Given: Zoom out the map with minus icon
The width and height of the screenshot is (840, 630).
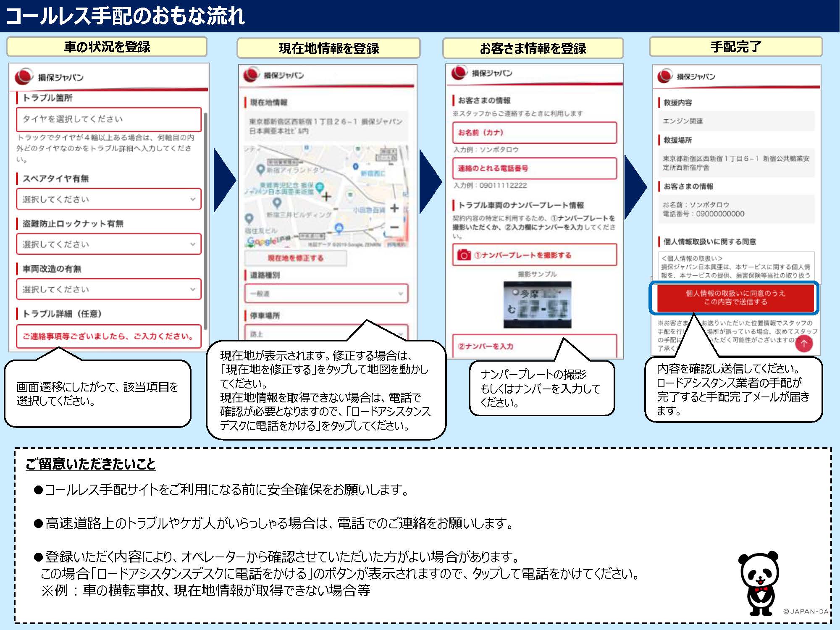Looking at the screenshot, I should tap(394, 227).
